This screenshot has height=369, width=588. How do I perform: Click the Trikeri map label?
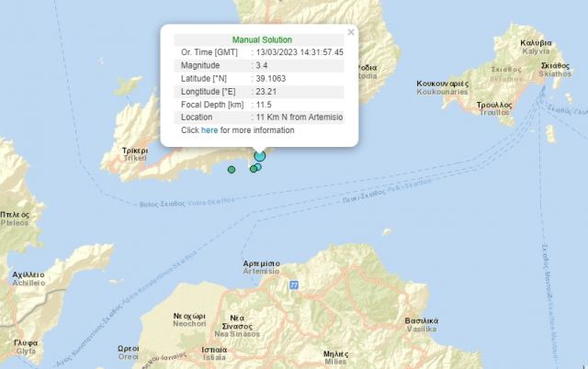coord(135,154)
